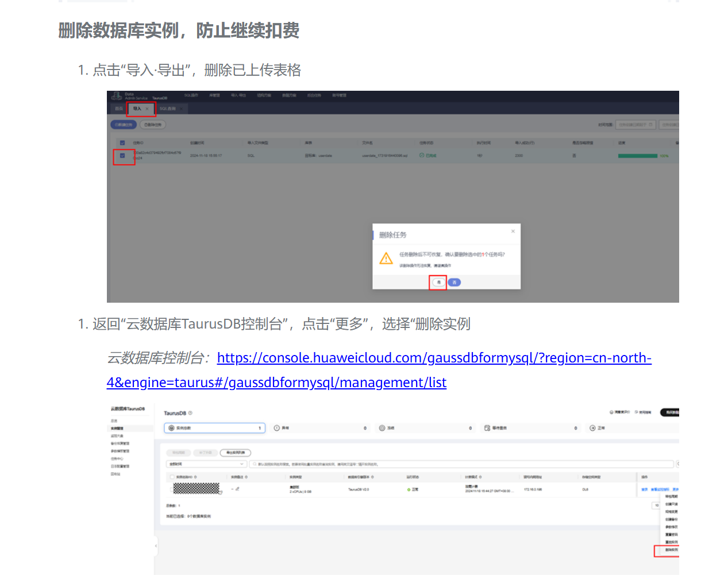Viewport: 728px width, 583px height.
Task: Open 回收站 in TaurusDB sidebar
Action: 115,474
